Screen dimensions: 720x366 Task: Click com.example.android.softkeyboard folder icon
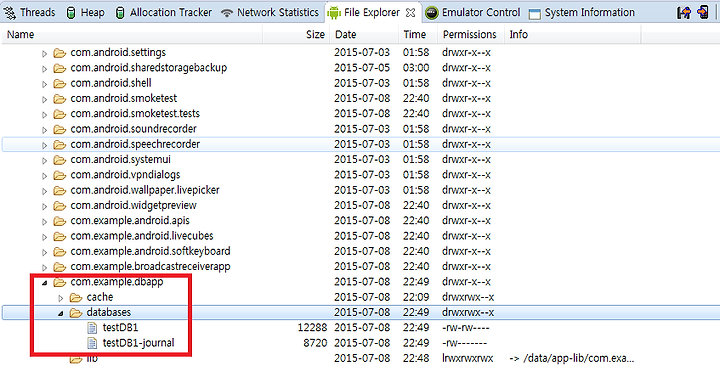[x=59, y=252]
